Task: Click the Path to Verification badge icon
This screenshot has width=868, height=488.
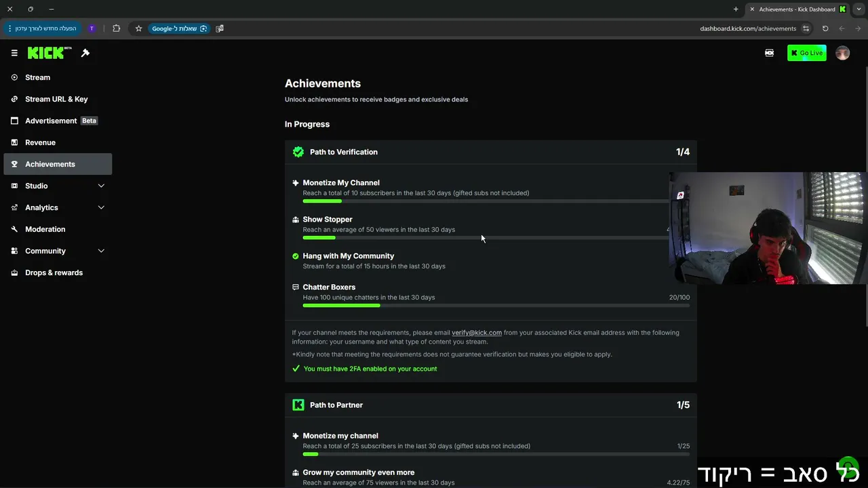Action: pyautogui.click(x=298, y=152)
